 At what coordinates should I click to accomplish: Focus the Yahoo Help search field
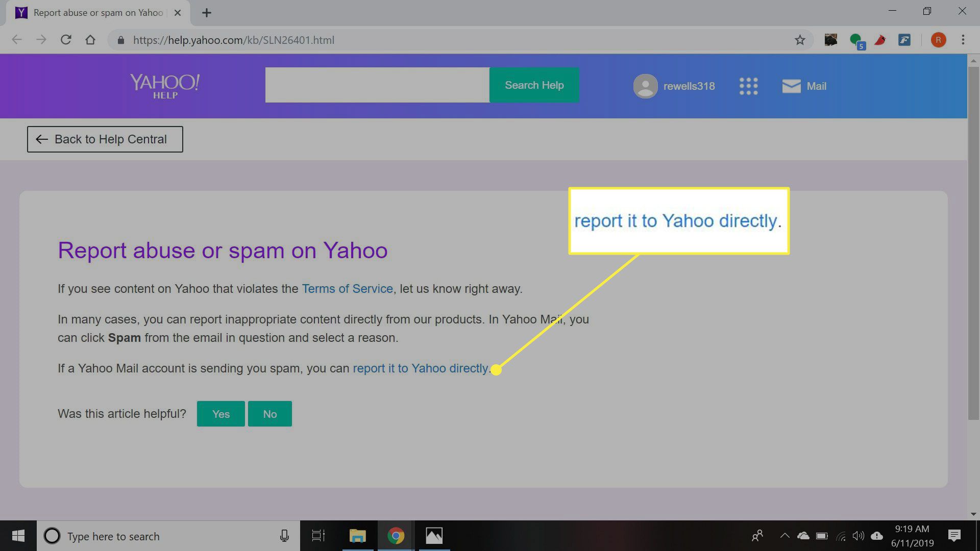(x=377, y=85)
